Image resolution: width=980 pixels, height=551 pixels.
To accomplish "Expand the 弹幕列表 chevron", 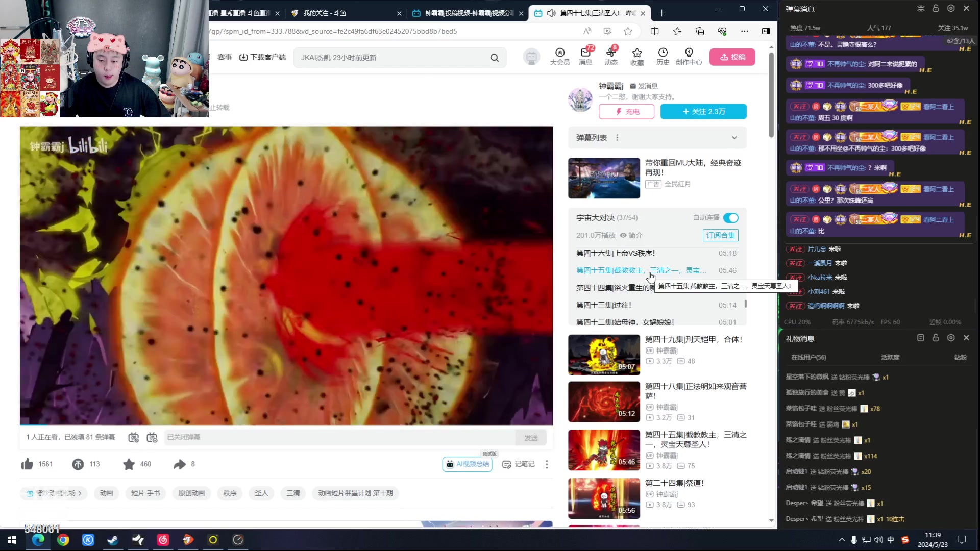I will (734, 138).
